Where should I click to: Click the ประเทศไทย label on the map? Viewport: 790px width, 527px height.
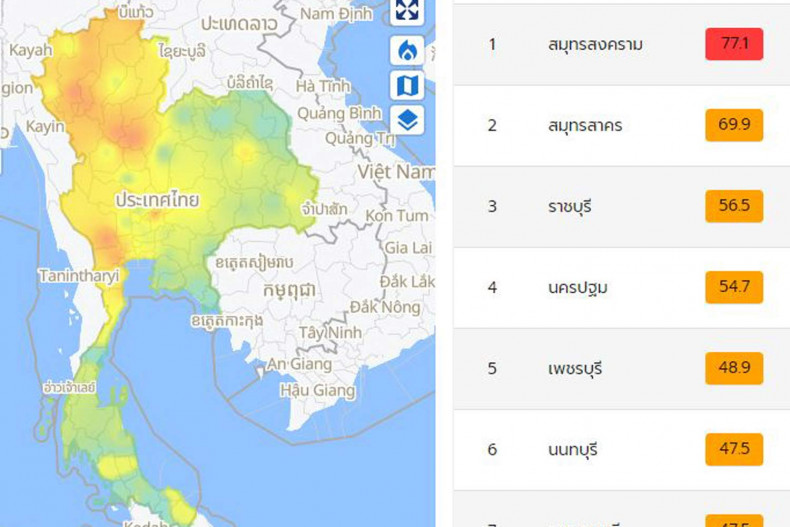tap(157, 200)
